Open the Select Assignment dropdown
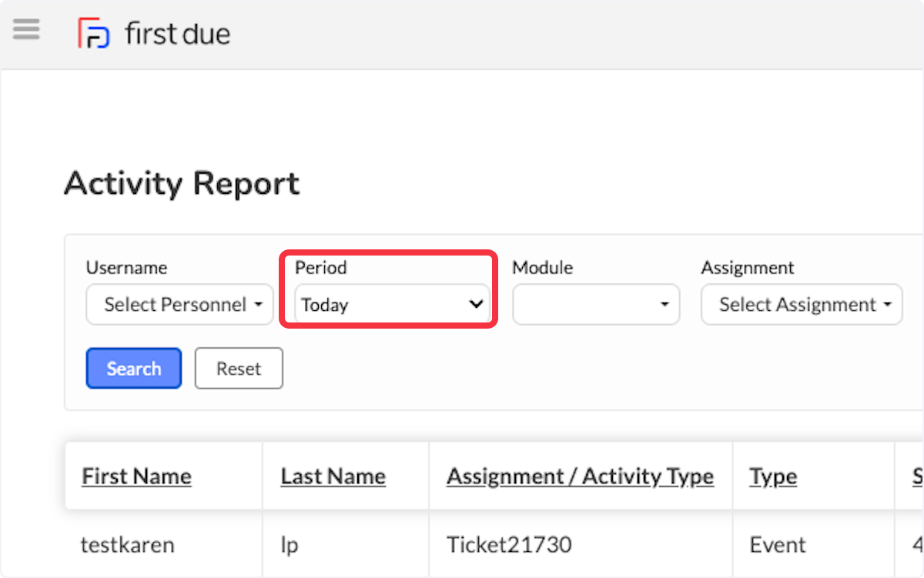 point(802,305)
